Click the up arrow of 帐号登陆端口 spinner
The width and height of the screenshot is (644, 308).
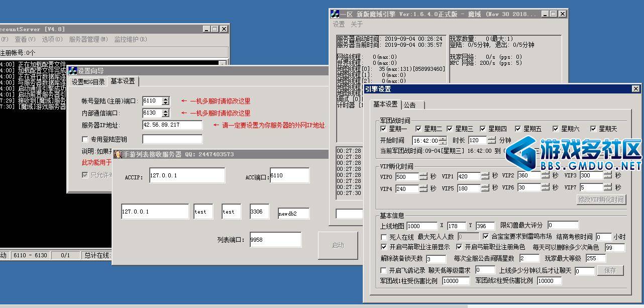166,99
